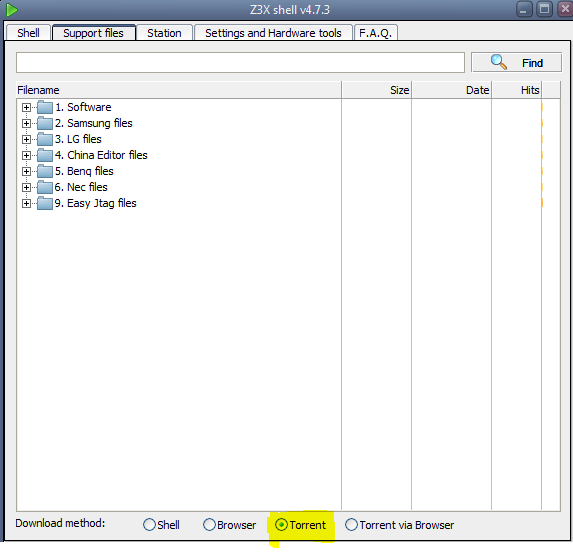
Task: Expand the 2. Samsung files tree node
Action: (26, 124)
